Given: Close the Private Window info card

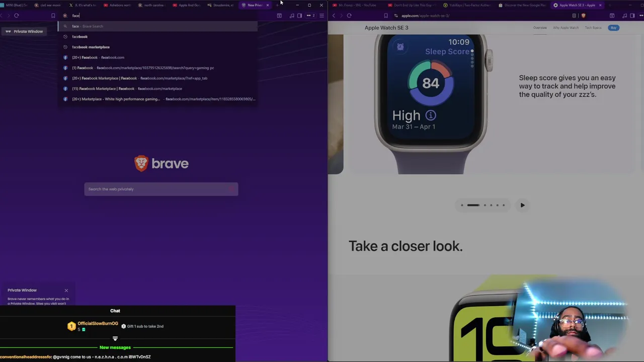Looking at the screenshot, I should tap(66, 290).
